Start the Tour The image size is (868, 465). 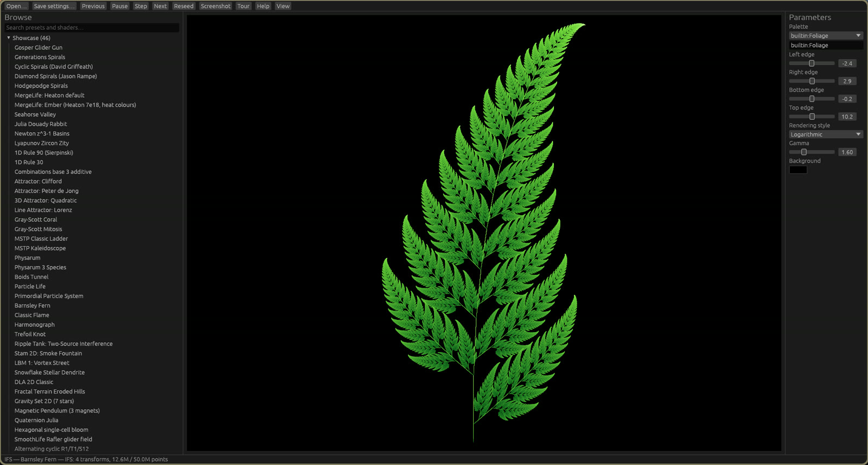tap(244, 6)
